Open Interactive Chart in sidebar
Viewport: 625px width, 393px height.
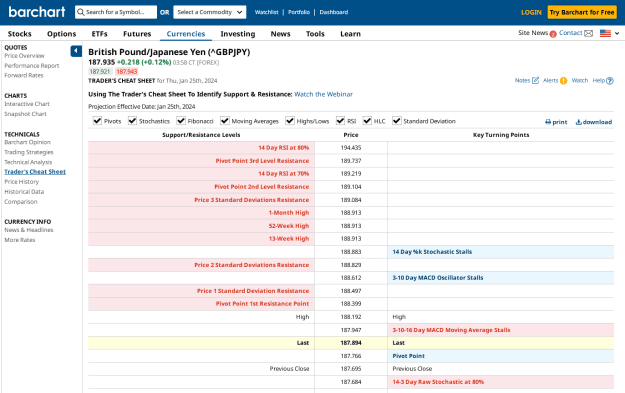27,104
